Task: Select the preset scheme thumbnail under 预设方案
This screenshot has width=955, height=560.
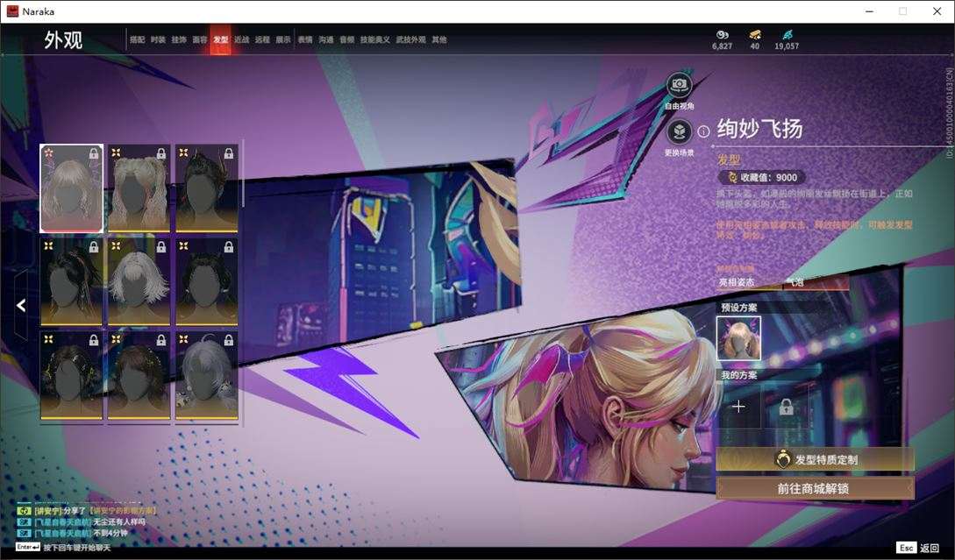Action: click(738, 338)
